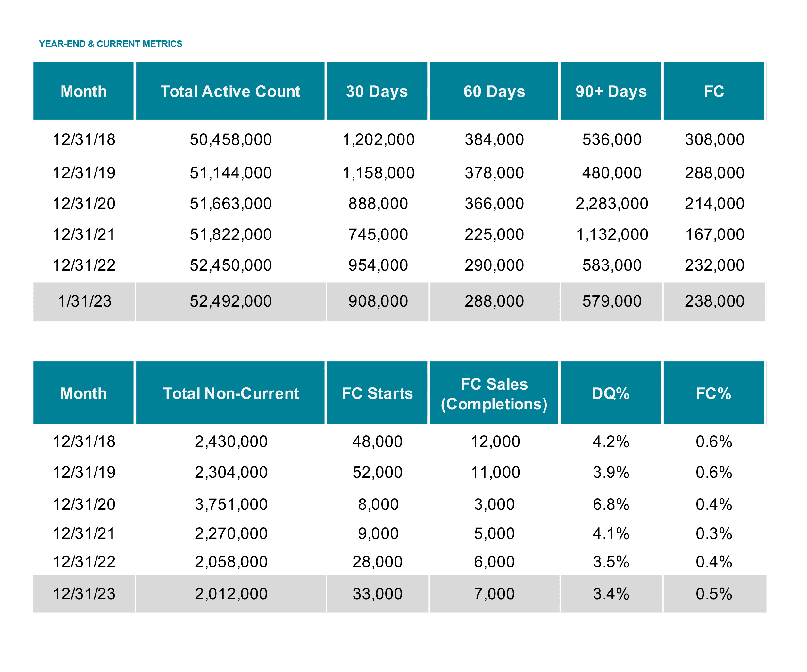Select the 'Total Active Count' column header
The height and width of the screenshot is (672, 807).
pyautogui.click(x=230, y=91)
